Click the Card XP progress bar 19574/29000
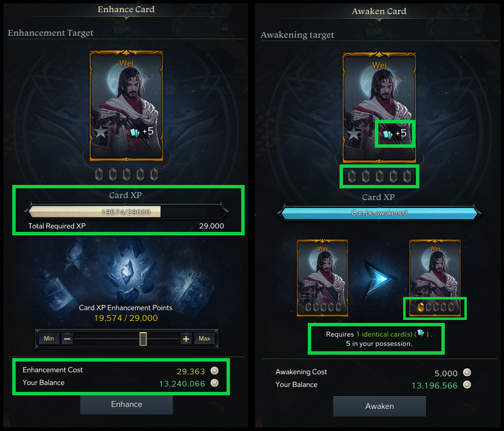The image size is (504, 431). pyautogui.click(x=126, y=212)
